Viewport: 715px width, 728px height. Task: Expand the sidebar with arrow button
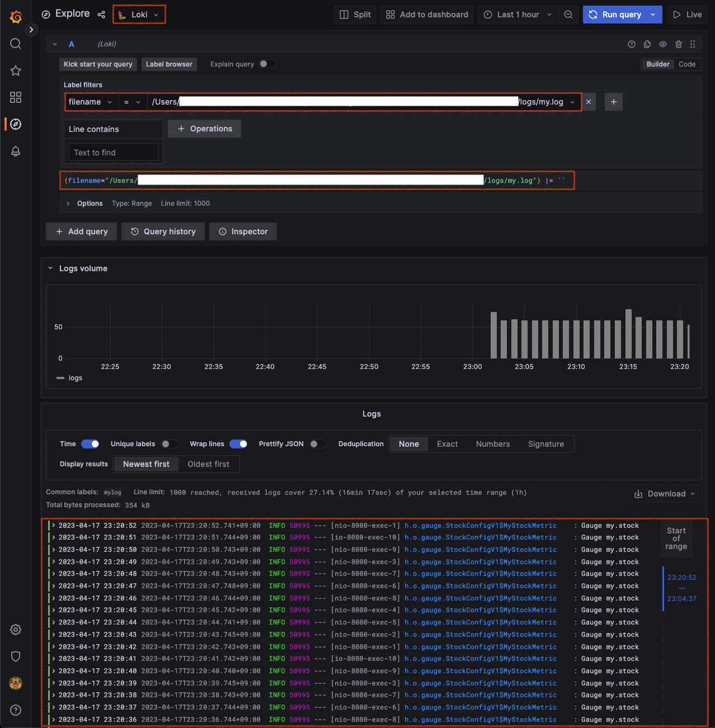31,30
